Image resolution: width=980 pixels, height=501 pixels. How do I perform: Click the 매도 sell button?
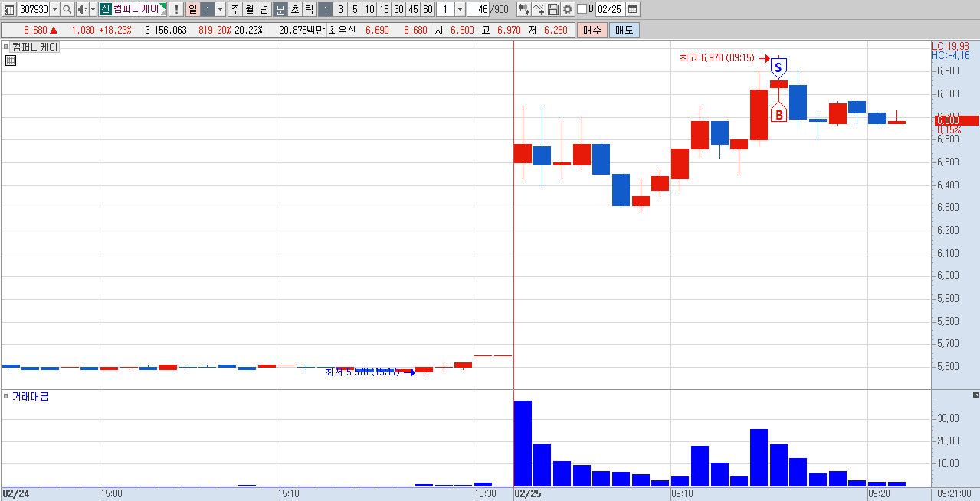click(624, 30)
